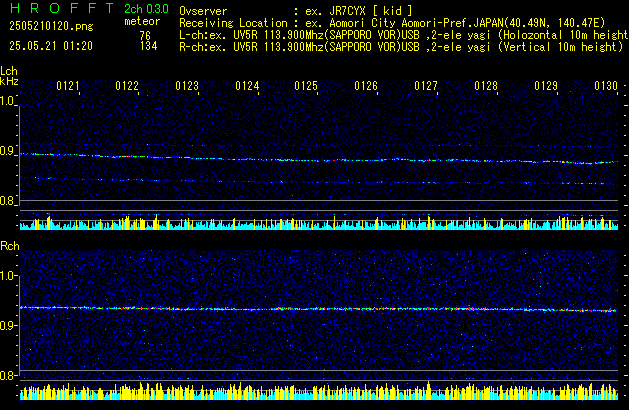Select the meteor count value 134
Viewport: 629px width, 410px height.
[x=148, y=46]
